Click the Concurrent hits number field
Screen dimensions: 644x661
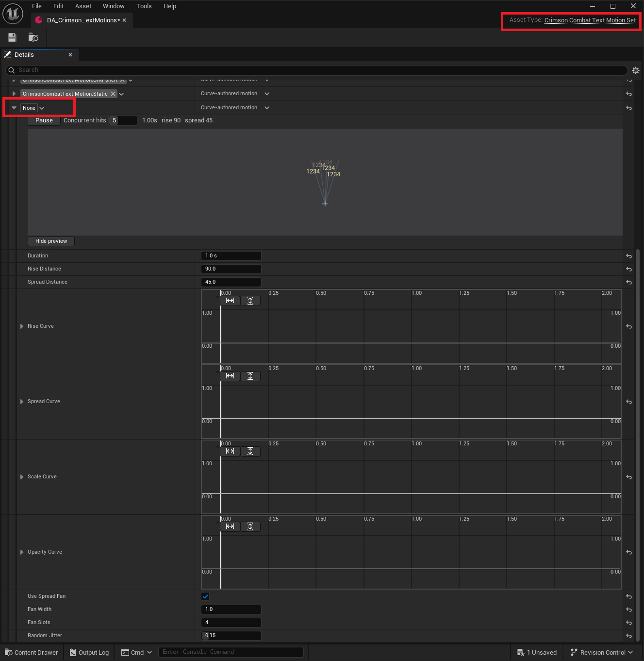pos(123,120)
